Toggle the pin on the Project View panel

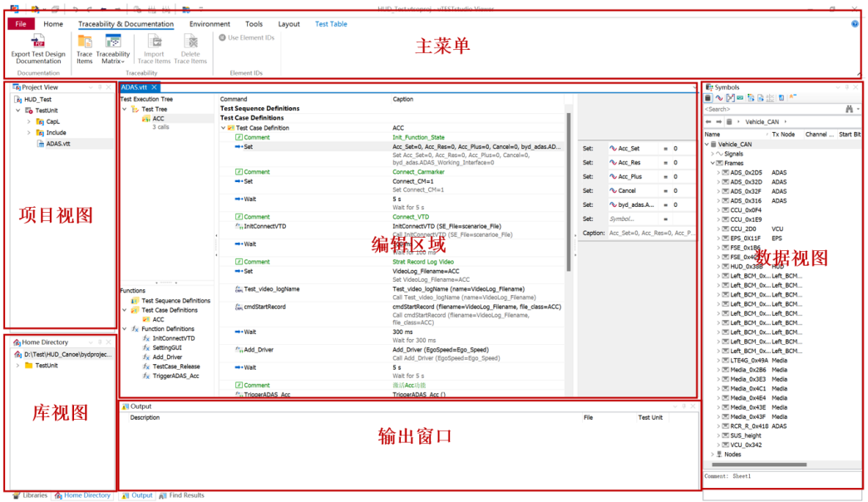pos(100,86)
